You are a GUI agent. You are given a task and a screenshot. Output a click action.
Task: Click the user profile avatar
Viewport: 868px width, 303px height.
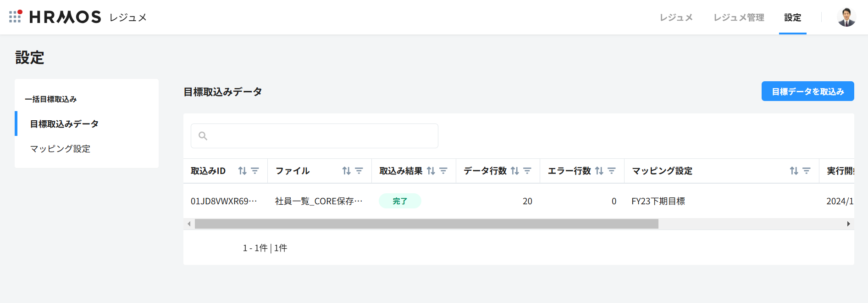pos(846,17)
